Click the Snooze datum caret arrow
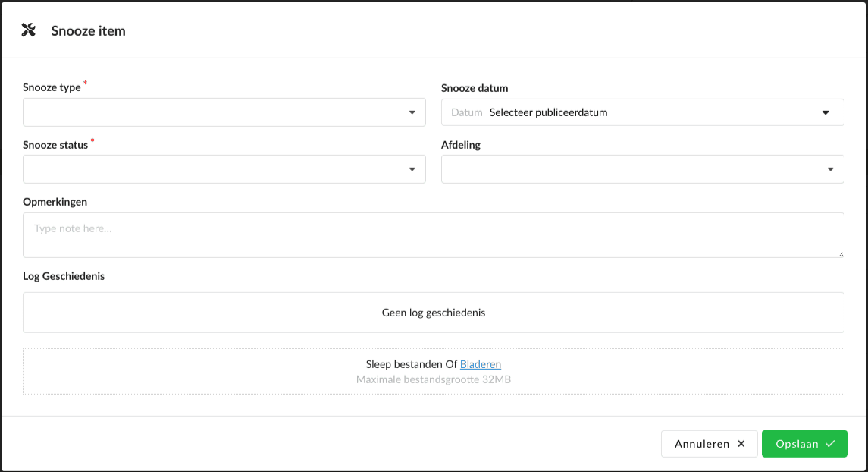The image size is (868, 472). [826, 112]
